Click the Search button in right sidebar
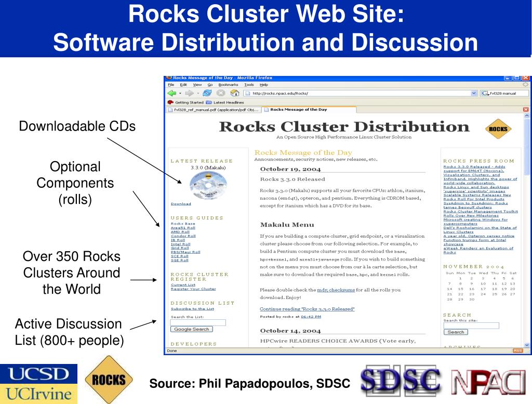Screen dimensions: 532x404 point(456,332)
